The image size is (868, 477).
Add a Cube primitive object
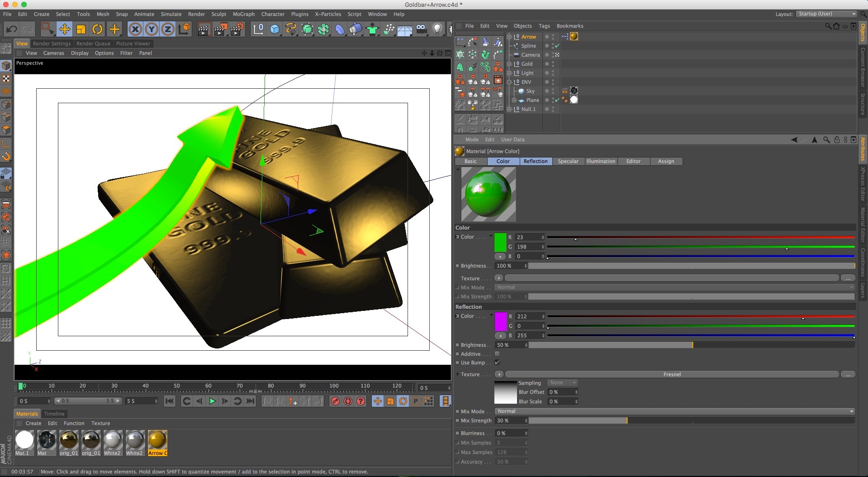(275, 29)
